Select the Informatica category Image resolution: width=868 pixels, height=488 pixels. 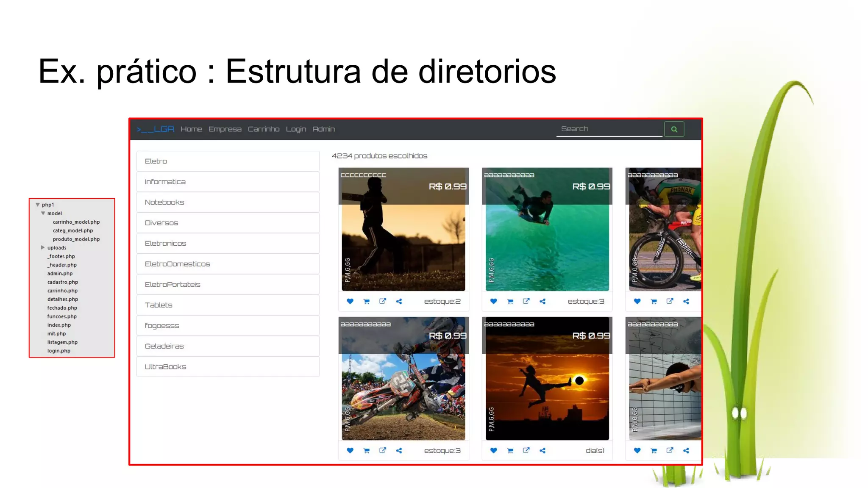[x=228, y=182]
